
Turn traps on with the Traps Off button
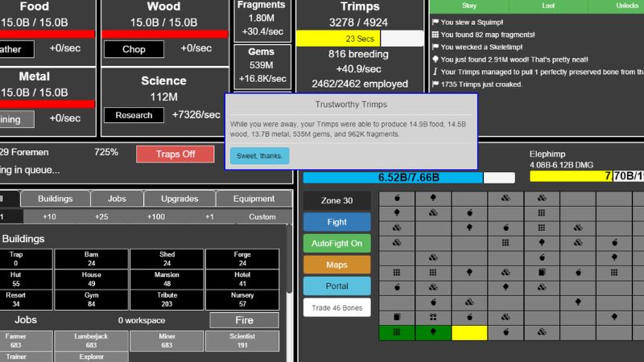point(175,154)
